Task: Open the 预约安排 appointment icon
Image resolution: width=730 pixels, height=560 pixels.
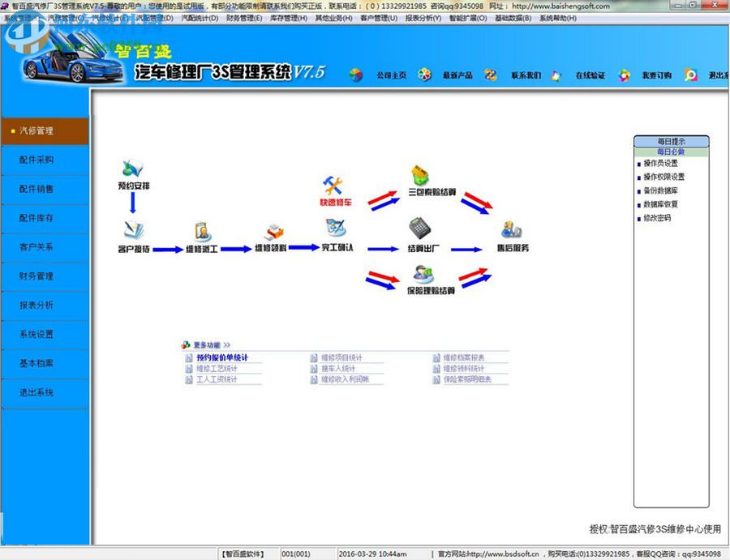Action: 133,169
